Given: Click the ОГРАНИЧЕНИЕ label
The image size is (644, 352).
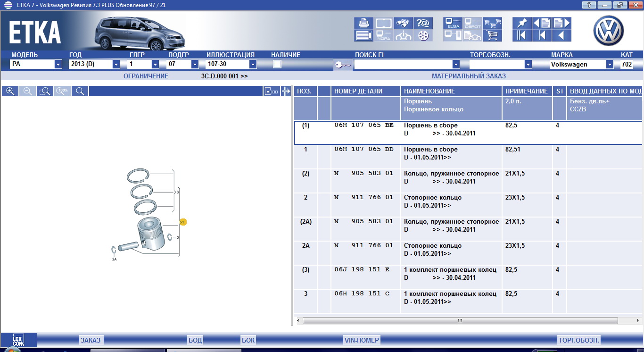Looking at the screenshot, I should click(x=146, y=76).
